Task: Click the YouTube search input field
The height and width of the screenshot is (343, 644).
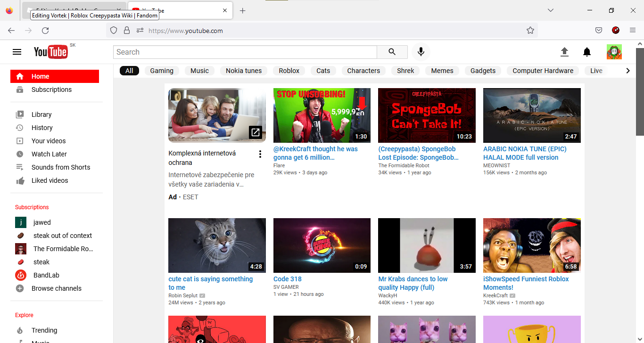Action: (245, 52)
